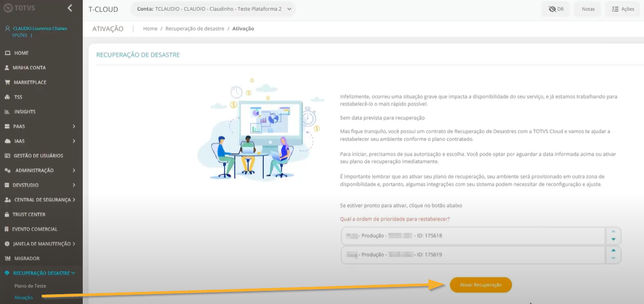Open the MINHA CONTA menu item
644x304 pixels.
click(29, 68)
